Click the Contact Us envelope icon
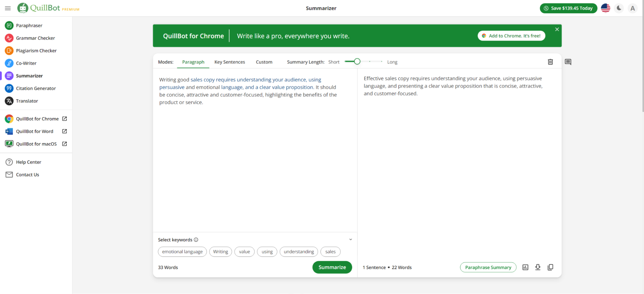The height and width of the screenshot is (294, 644). pos(9,175)
